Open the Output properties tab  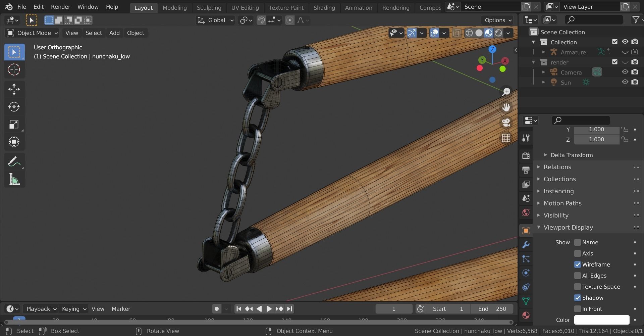coord(526,170)
